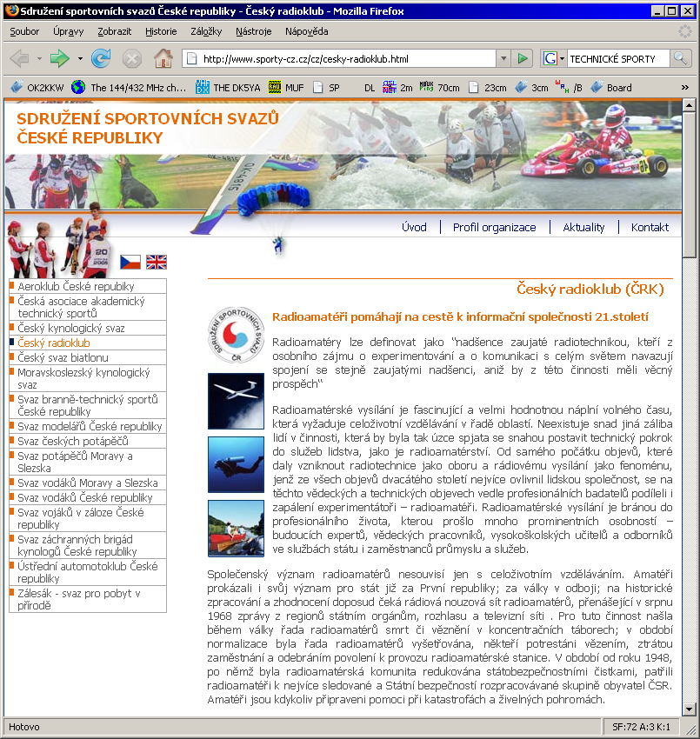The height and width of the screenshot is (739, 700).
Task: Open the Historie menu
Action: coord(161,31)
